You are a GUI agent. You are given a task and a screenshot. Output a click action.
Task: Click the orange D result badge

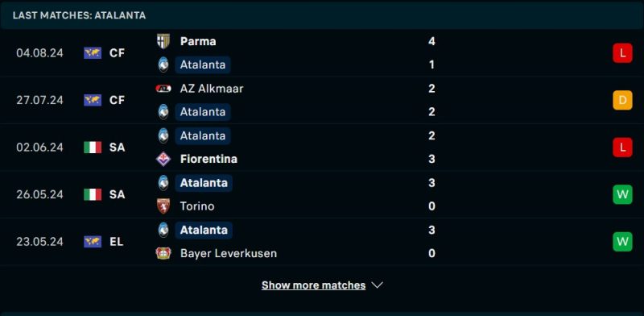click(622, 100)
